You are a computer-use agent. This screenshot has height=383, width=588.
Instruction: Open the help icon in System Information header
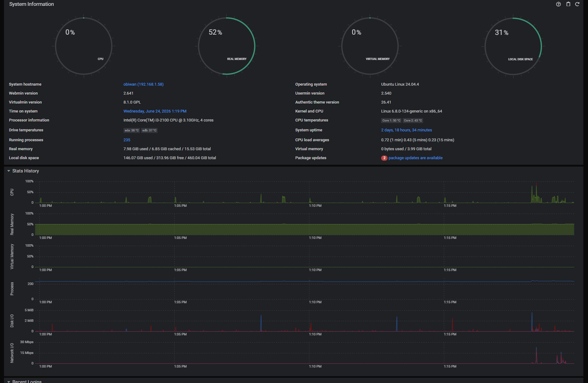pos(558,4)
